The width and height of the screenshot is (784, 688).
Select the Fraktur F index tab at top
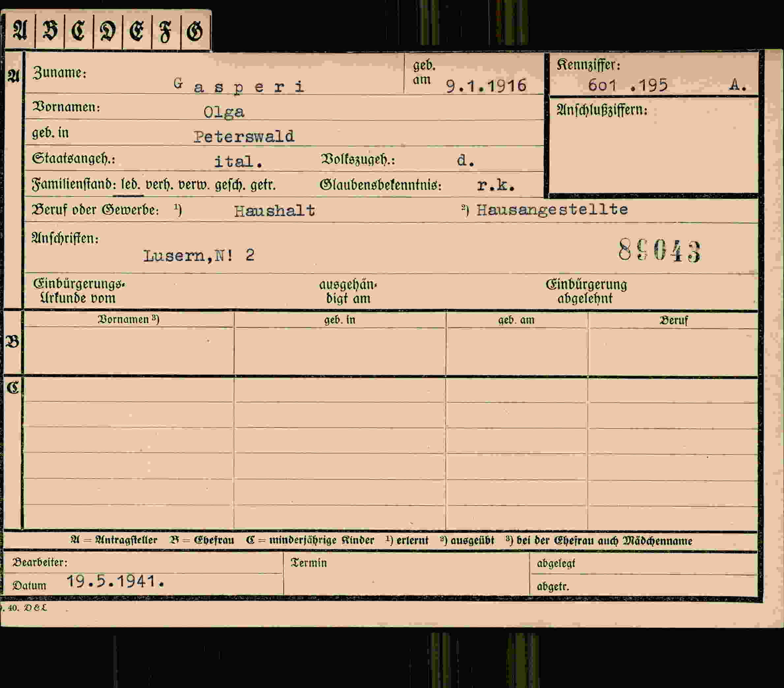pos(166,31)
